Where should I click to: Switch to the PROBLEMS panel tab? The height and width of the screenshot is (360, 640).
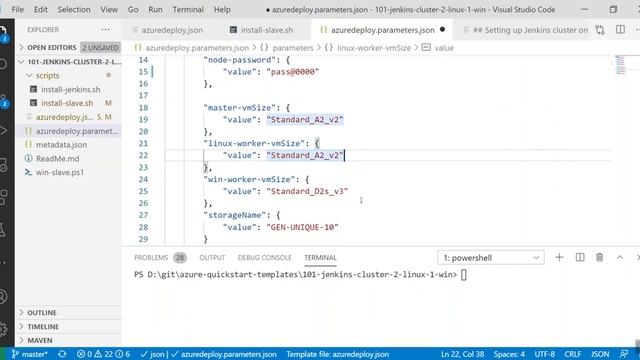point(151,258)
